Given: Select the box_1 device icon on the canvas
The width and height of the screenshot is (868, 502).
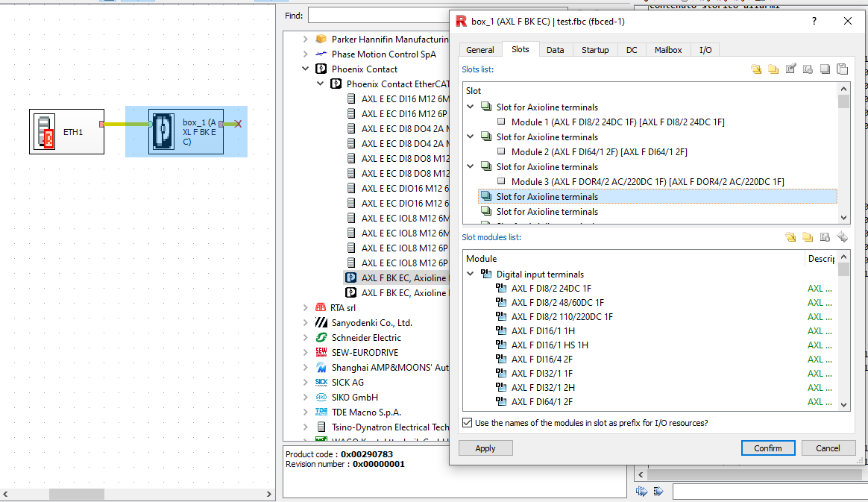Looking at the screenshot, I should [x=162, y=132].
